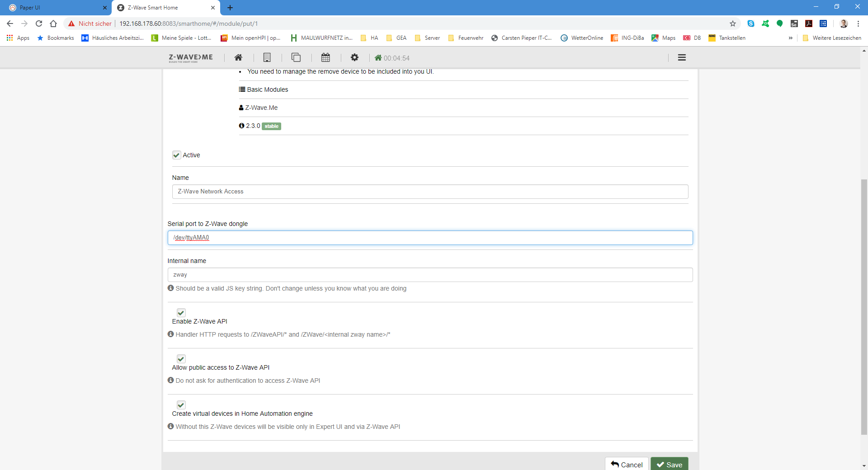
Task: Click the browser back arrow
Action: tap(10, 23)
